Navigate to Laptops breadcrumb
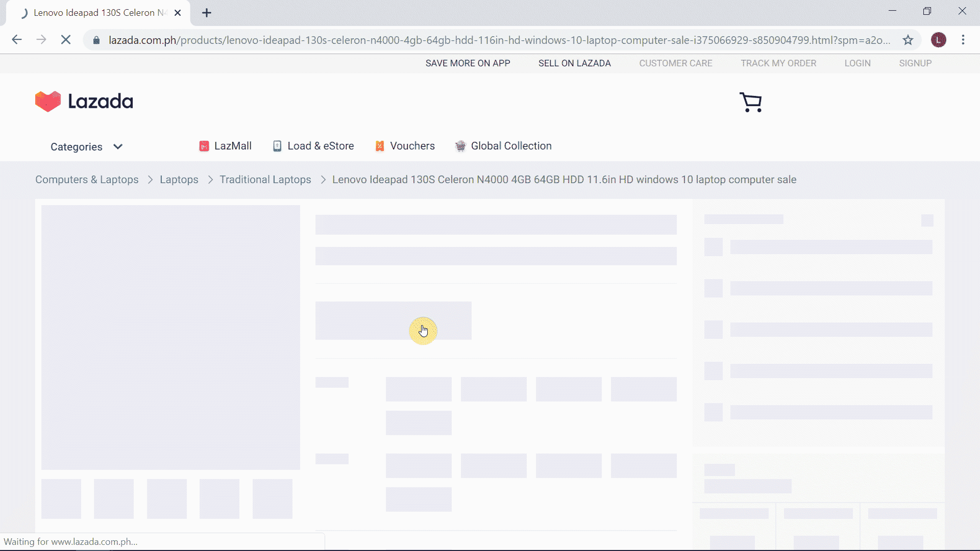Screen dimensions: 980x551 pos(179,180)
